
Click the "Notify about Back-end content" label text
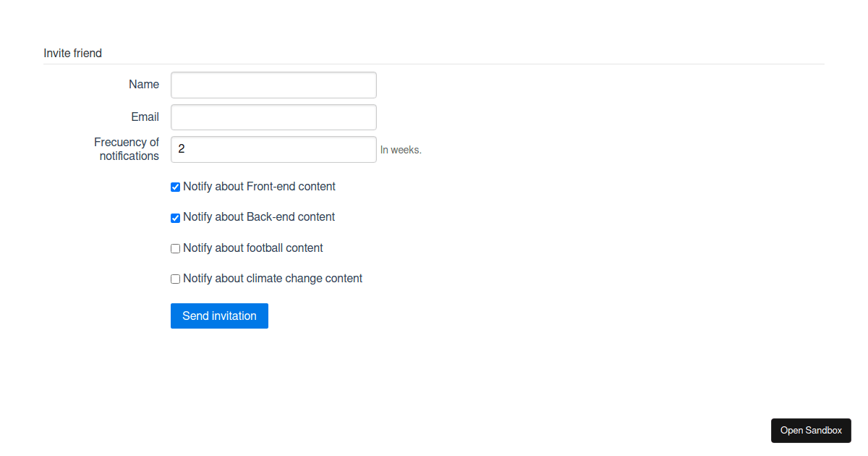pyautogui.click(x=259, y=217)
